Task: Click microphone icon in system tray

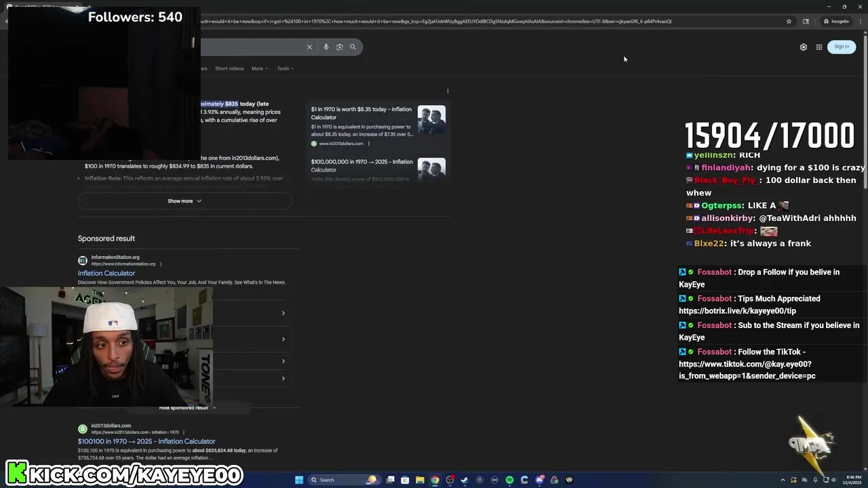Action: point(815,480)
